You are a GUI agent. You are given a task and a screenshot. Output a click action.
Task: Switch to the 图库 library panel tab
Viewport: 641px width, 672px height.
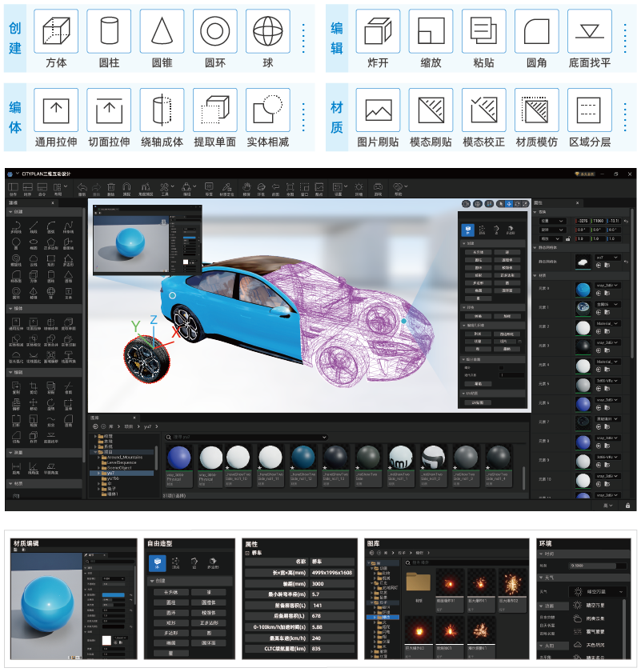[95, 418]
